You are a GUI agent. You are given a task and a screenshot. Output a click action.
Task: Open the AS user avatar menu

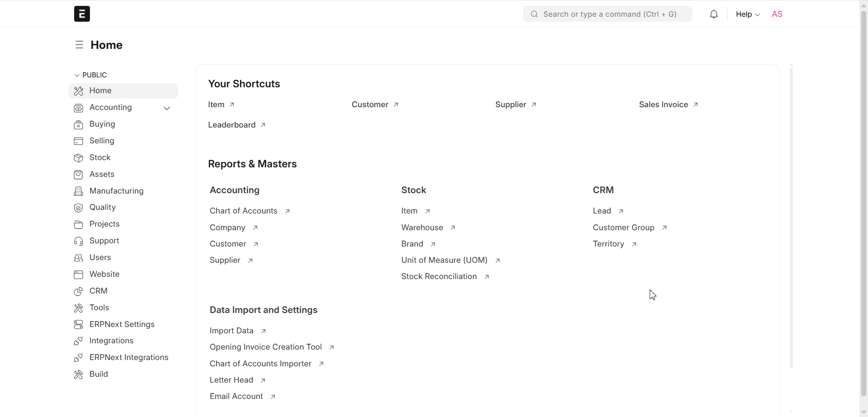pyautogui.click(x=777, y=14)
